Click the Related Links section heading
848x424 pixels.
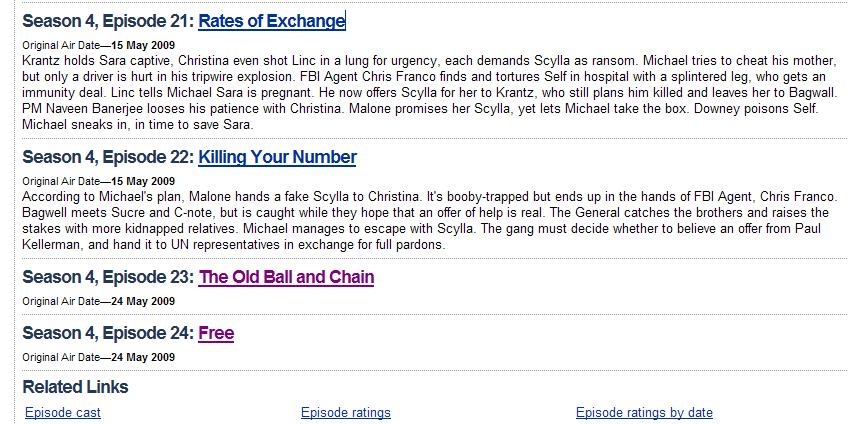(76, 387)
